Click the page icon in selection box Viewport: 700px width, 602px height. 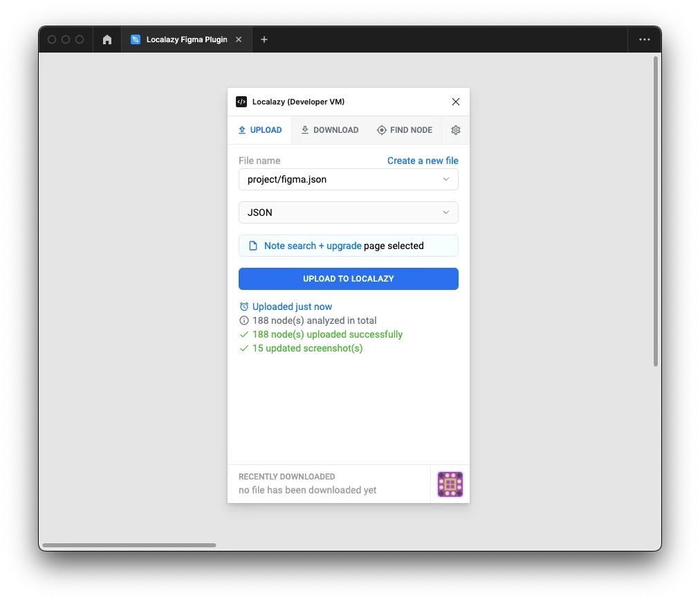(252, 246)
